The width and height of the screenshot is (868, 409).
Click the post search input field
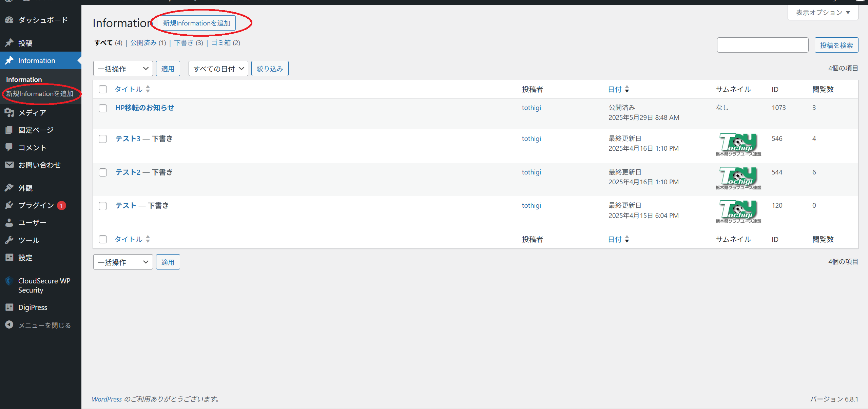pyautogui.click(x=762, y=45)
